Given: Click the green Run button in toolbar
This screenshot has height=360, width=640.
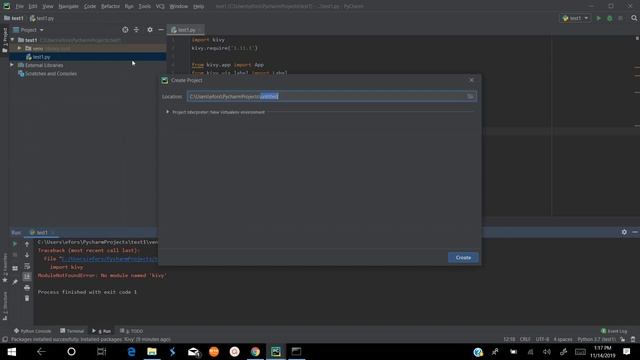Looking at the screenshot, I should click(599, 18).
